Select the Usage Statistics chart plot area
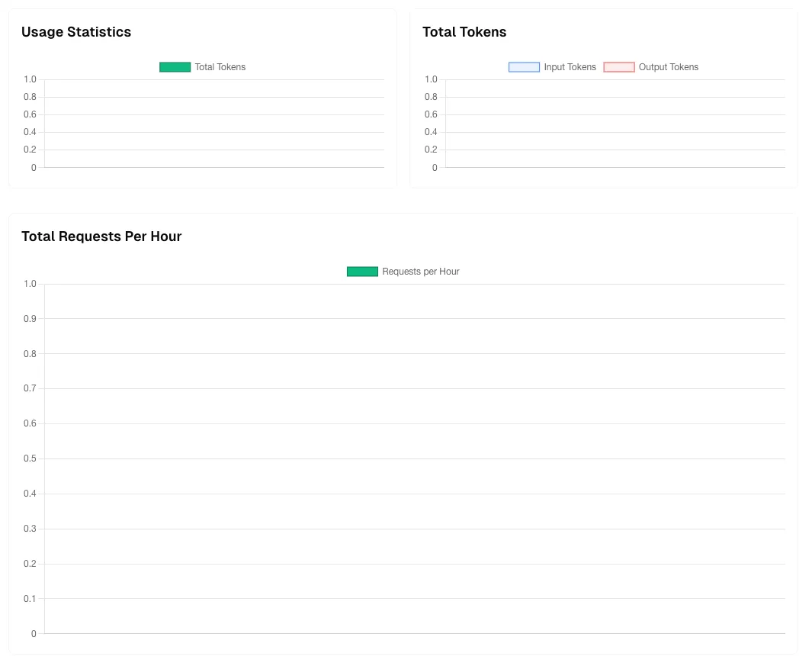 (213, 122)
